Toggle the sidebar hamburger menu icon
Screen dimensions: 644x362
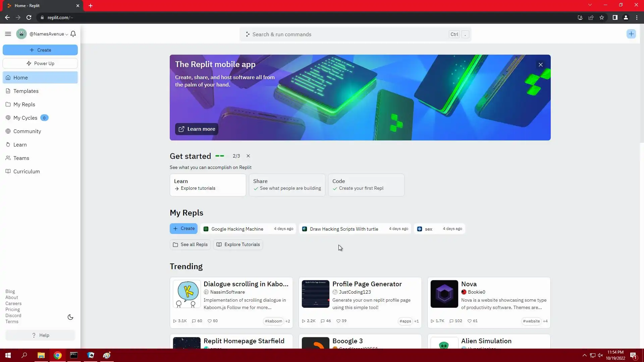8,34
